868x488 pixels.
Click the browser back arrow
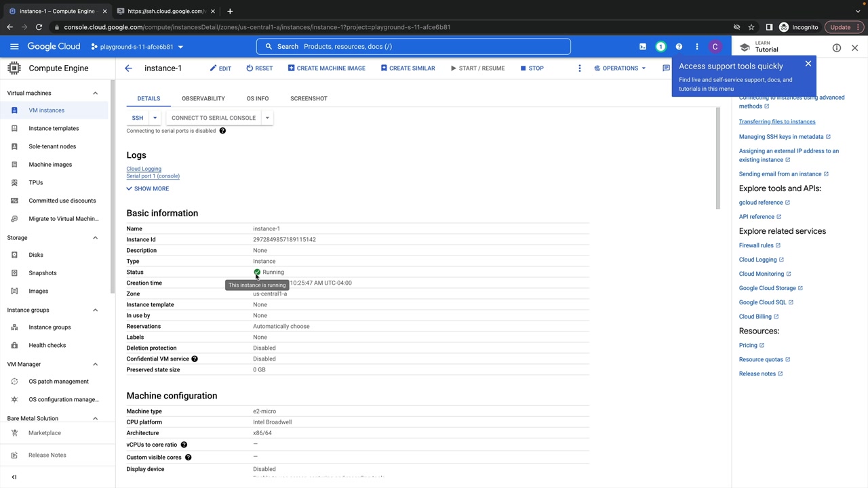click(9, 27)
